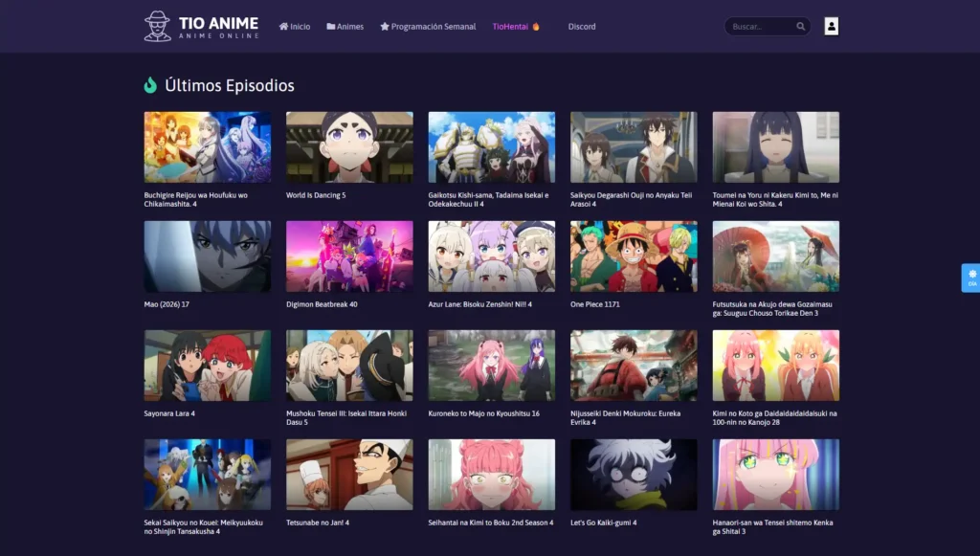Image resolution: width=980 pixels, height=556 pixels.
Task: Open Mao (2026) 17 thumbnail
Action: point(208,256)
